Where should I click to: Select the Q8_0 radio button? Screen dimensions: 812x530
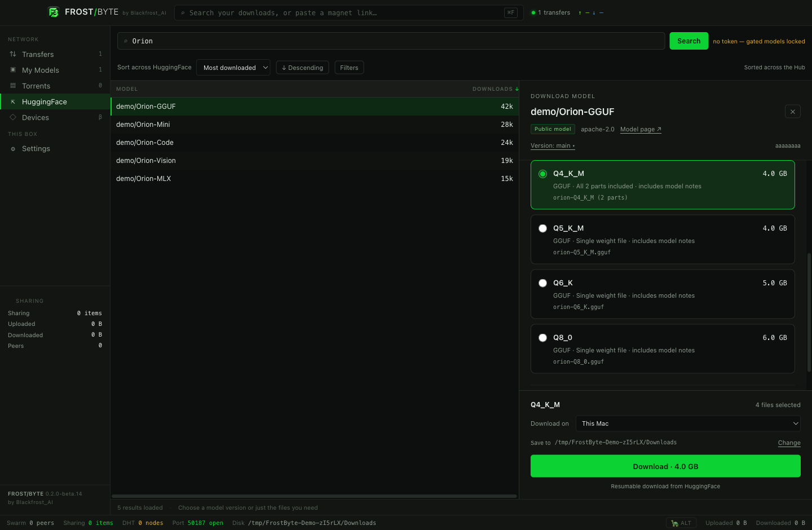coord(542,338)
